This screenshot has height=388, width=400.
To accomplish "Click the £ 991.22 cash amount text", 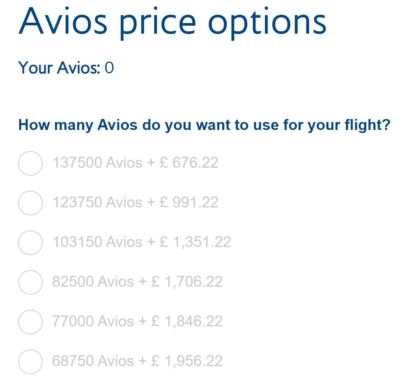I will (189, 202).
